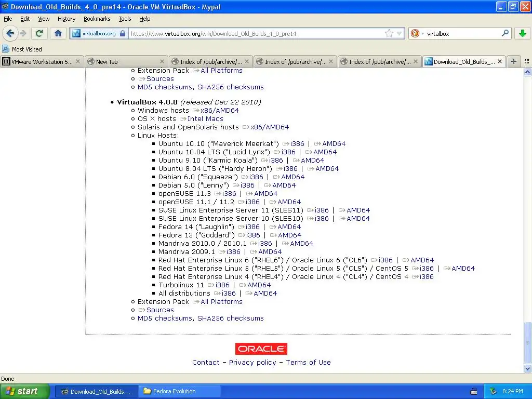
Task: Reload the page with the refresh icon
Action: [39, 33]
